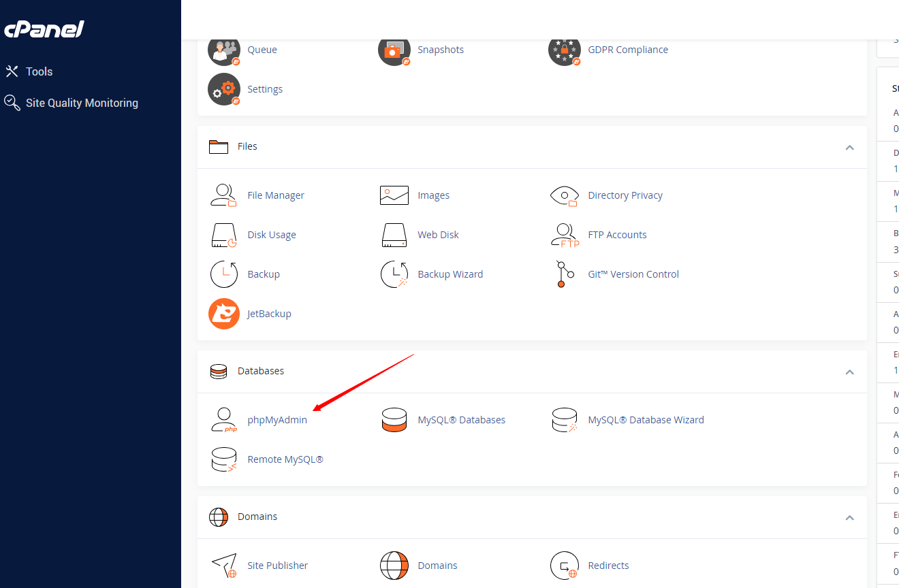Click the cPanel logo
The width and height of the screenshot is (899, 588).
click(44, 29)
